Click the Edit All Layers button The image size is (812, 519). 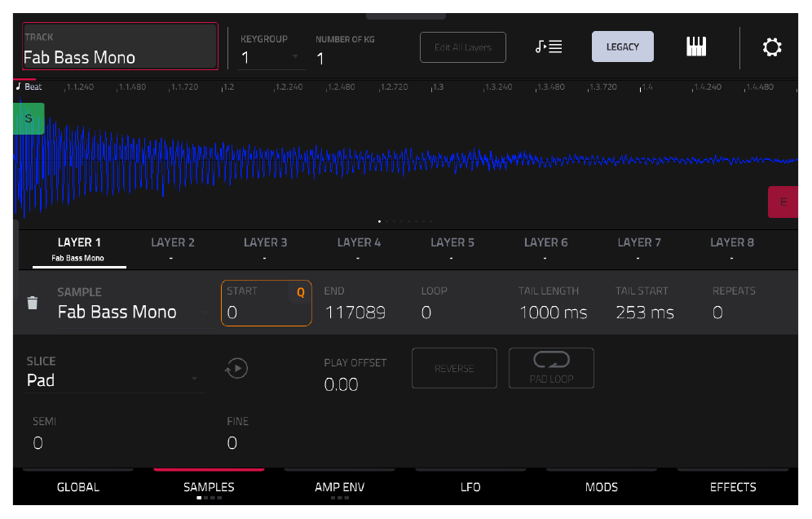pyautogui.click(x=462, y=47)
